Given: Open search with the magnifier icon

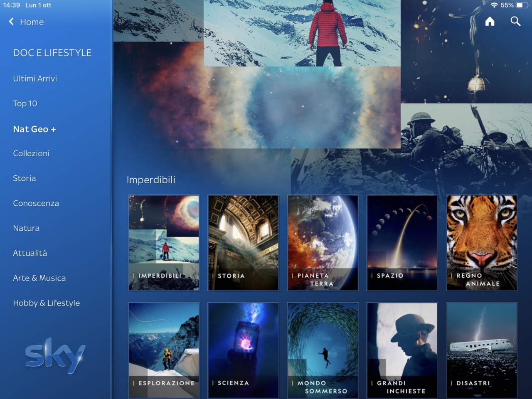Looking at the screenshot, I should (x=515, y=22).
